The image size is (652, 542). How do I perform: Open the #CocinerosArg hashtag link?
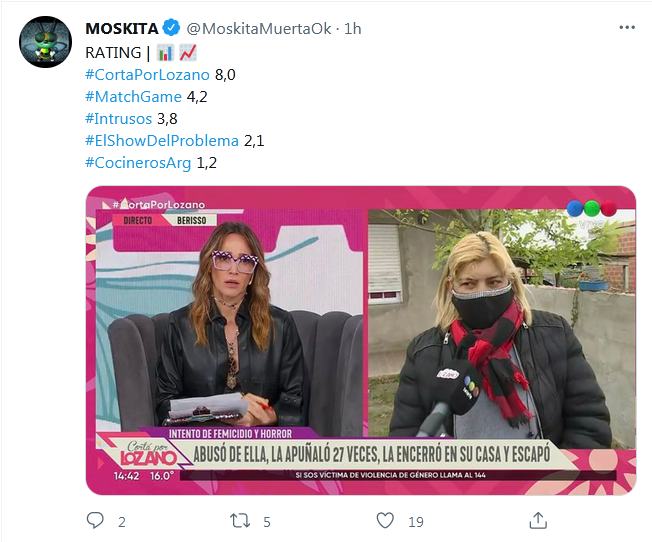tap(138, 163)
